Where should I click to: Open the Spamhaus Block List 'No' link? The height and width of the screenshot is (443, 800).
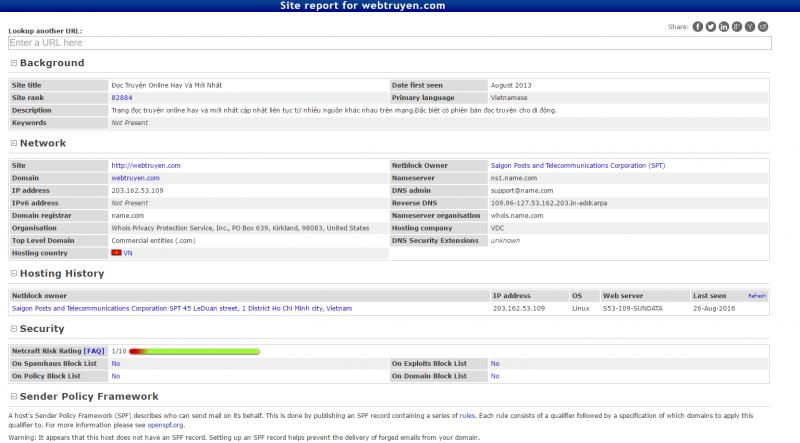116,363
